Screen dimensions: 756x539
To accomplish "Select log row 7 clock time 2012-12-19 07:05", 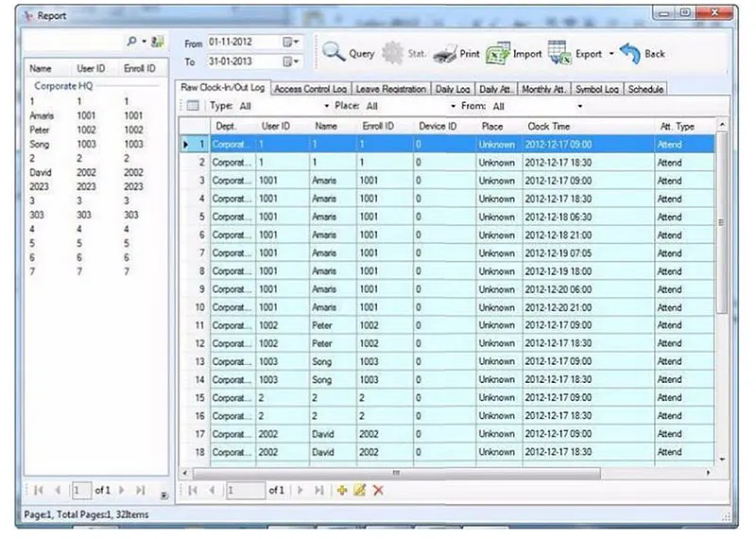I will tap(588, 252).
